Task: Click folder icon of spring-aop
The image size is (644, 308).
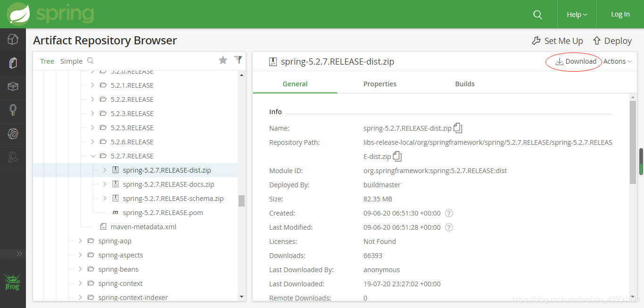Action: (91, 241)
